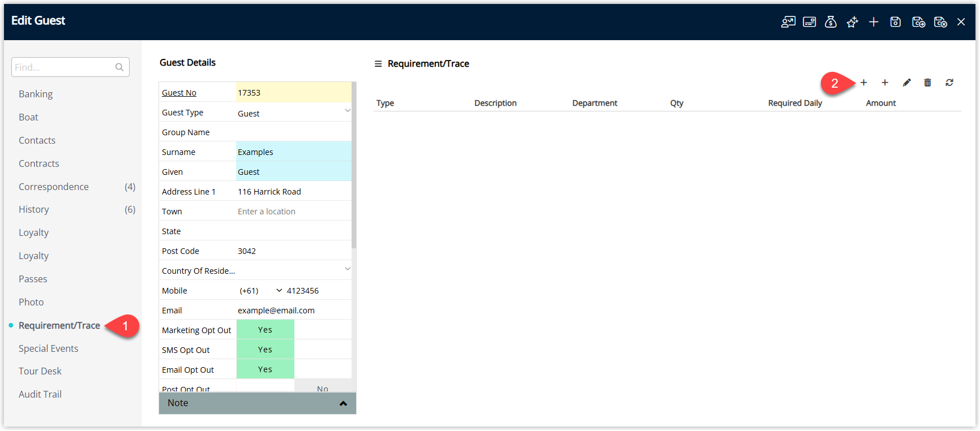Click the Group Name field

tap(293, 132)
